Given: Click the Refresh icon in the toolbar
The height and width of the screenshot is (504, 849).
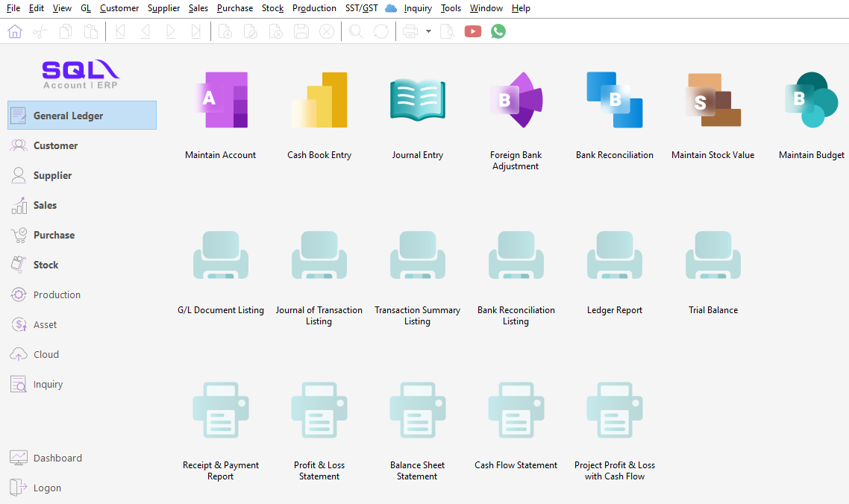Looking at the screenshot, I should coord(380,31).
